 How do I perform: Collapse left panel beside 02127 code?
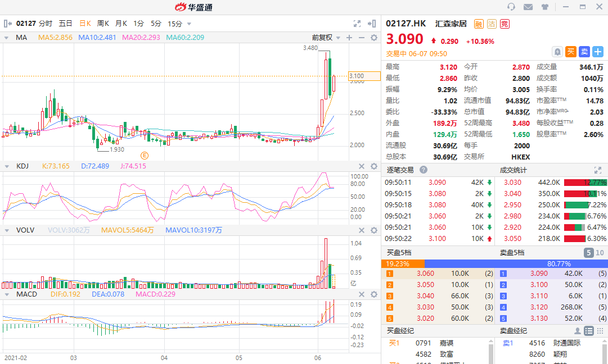pos(7,24)
